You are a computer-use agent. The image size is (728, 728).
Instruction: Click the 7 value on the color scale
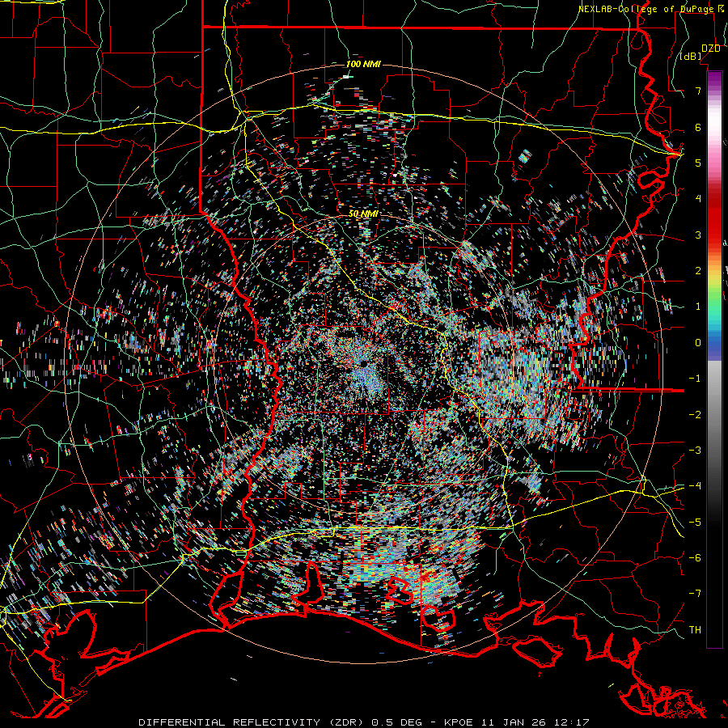click(x=698, y=91)
